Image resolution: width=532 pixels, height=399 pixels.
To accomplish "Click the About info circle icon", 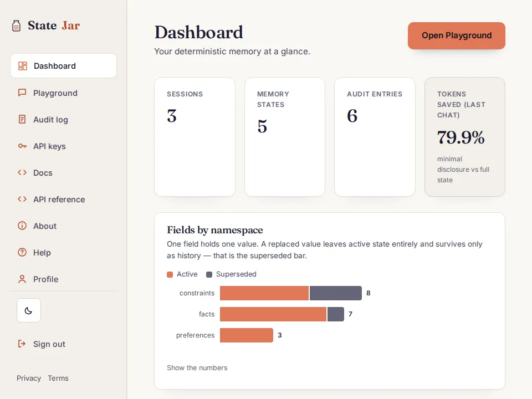I will coord(22,226).
